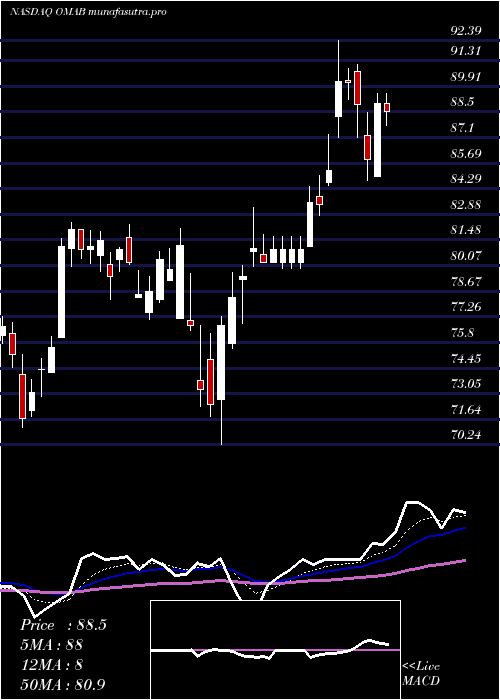Click the tall white candle rising to 81

coord(61,292)
